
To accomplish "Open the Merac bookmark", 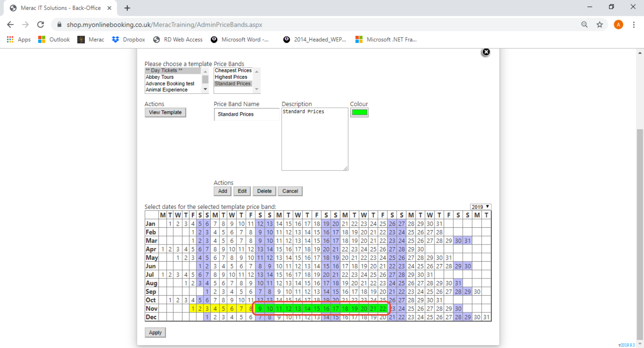I will [91, 40].
